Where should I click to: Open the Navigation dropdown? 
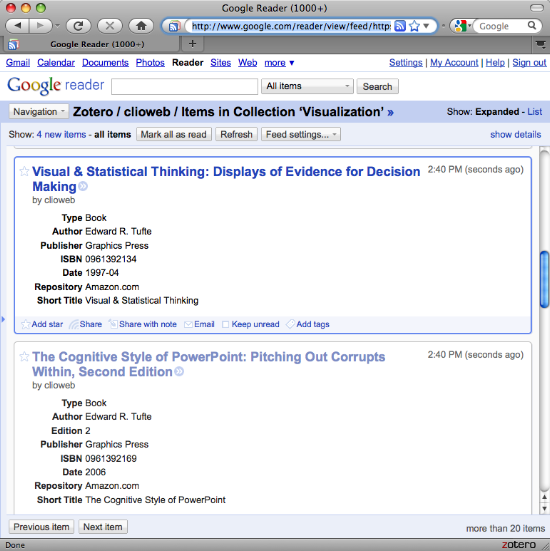click(39, 112)
